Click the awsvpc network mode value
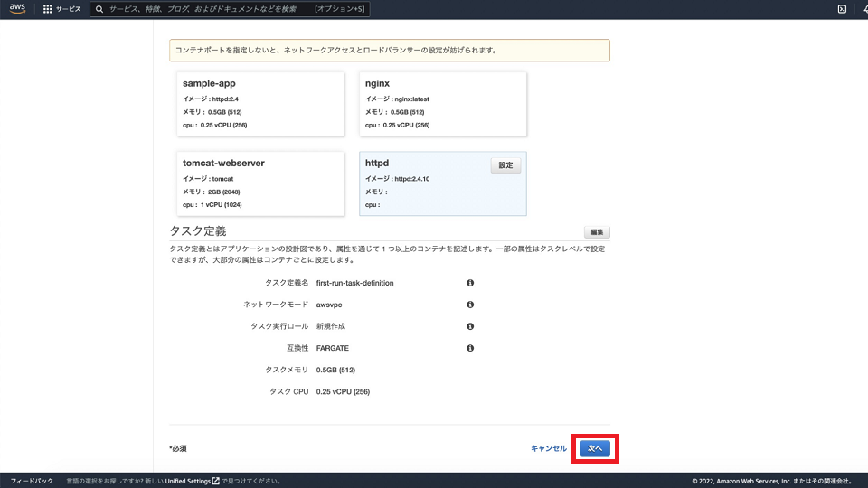This screenshot has height=488, width=868. 329,305
